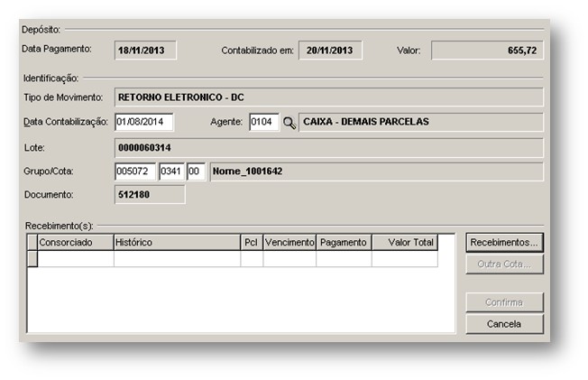Click the empty Histórico cell in first row
The image size is (588, 380).
pos(177,259)
